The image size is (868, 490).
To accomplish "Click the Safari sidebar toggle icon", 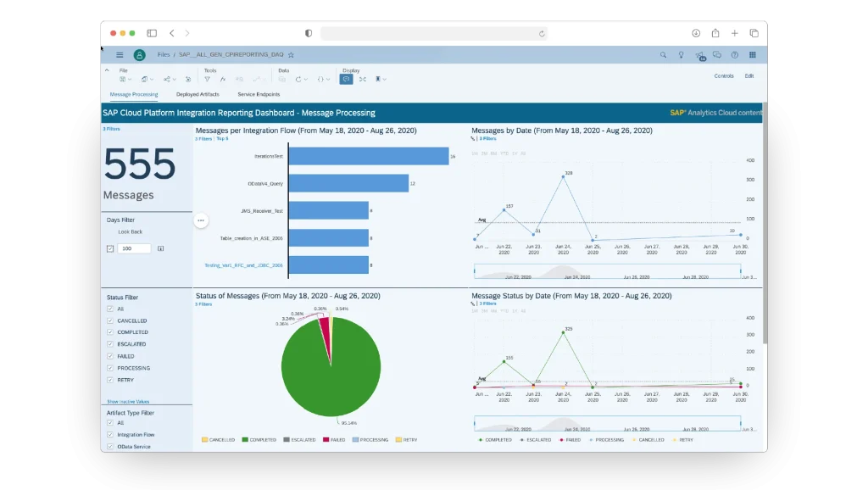I will pos(152,33).
